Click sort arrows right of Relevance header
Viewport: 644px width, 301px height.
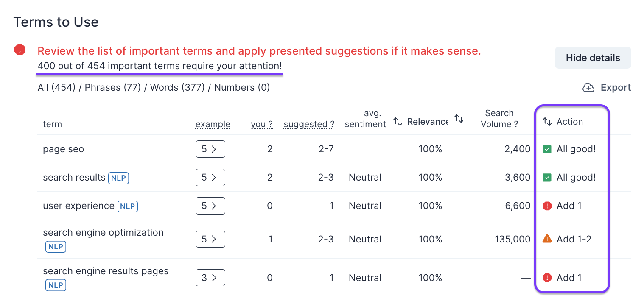click(x=459, y=119)
